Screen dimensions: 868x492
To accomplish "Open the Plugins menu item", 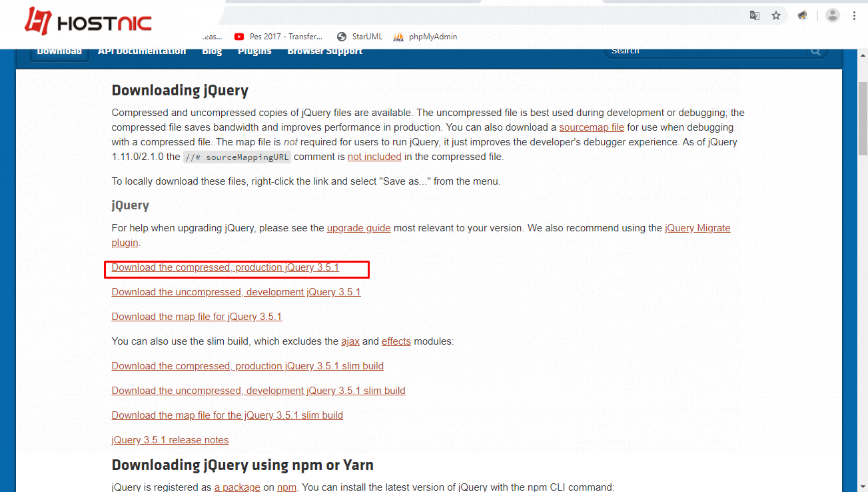I will pyautogui.click(x=254, y=49).
